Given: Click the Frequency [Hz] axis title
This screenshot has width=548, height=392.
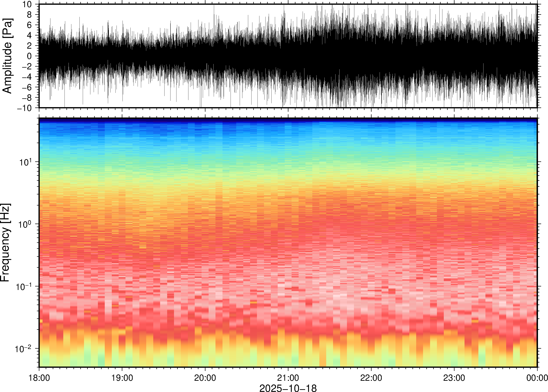Looking at the screenshot, I should [x=5, y=243].
